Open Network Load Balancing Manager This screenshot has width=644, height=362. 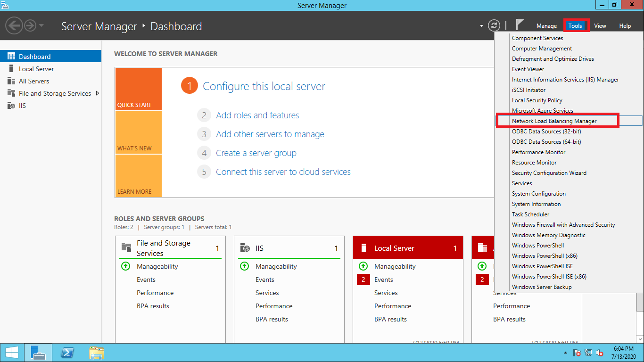pyautogui.click(x=554, y=121)
